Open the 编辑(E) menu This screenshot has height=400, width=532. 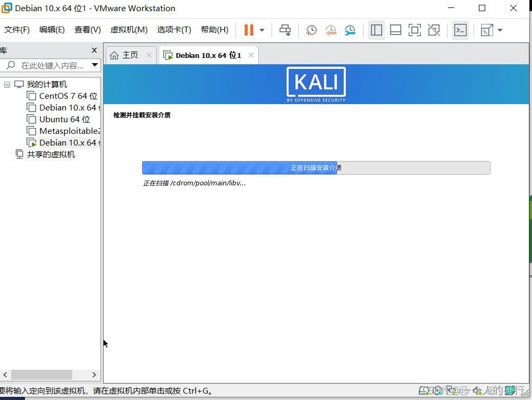52,30
